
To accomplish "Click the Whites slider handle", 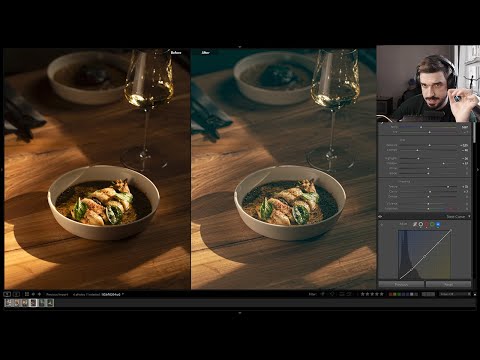I will click(x=428, y=169).
